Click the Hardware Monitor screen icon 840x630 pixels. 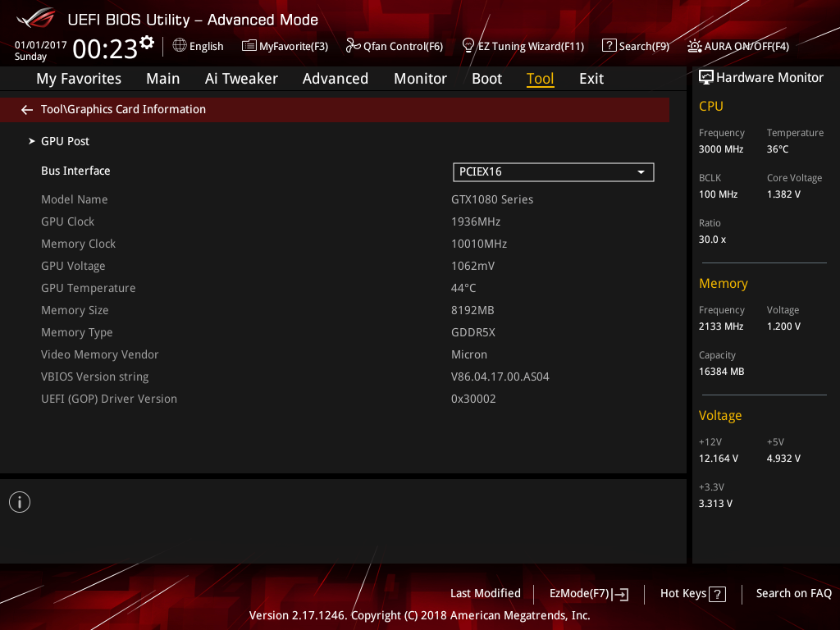pos(706,78)
